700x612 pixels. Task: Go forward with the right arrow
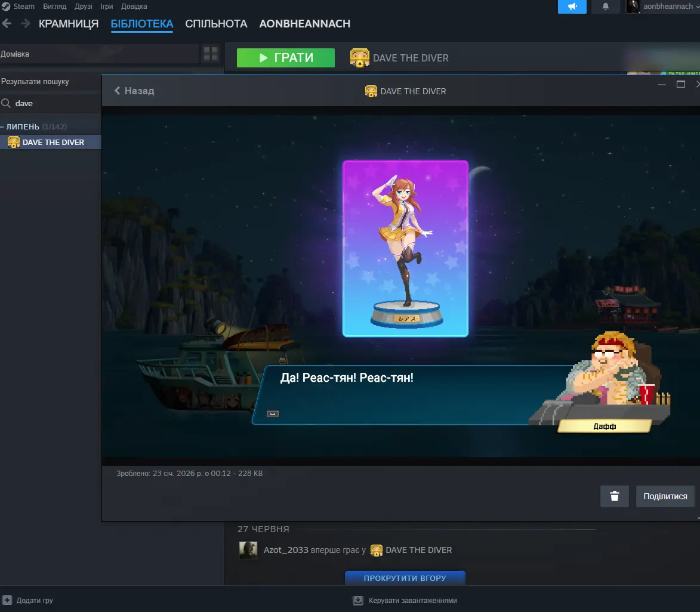tap(26, 24)
